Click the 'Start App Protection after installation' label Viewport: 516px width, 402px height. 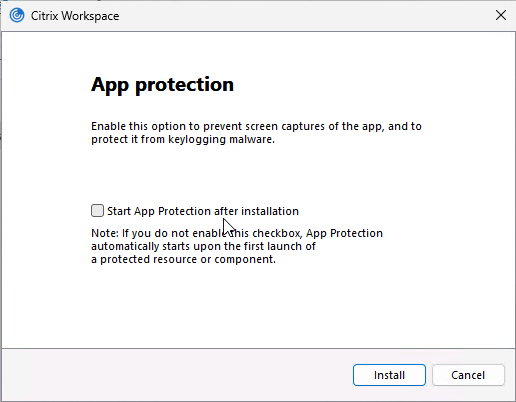tap(203, 211)
